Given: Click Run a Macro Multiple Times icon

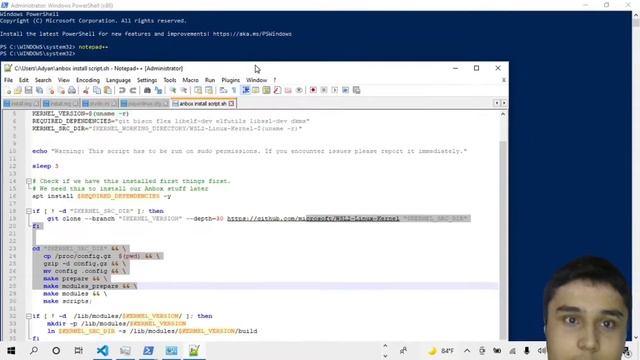Looking at the screenshot, I should (345, 90).
